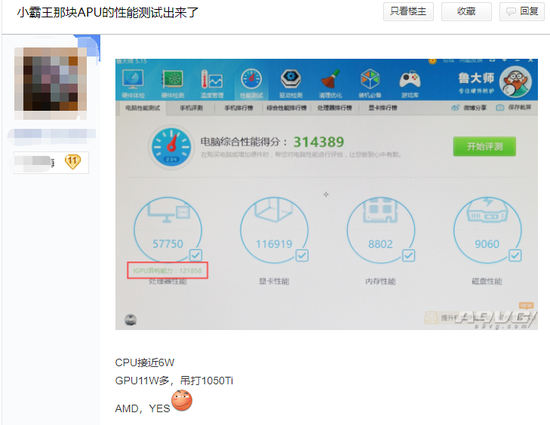Click the 收藏 button
Screen dimensions: 550x425
tap(466, 12)
